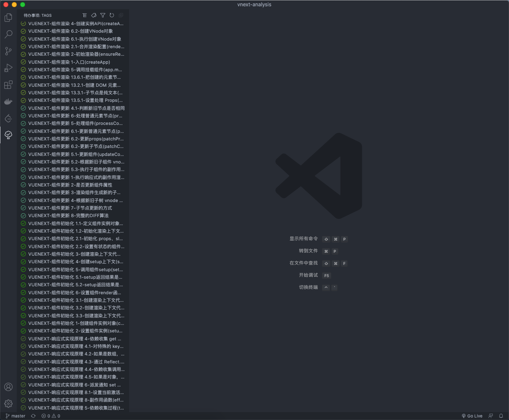Open the Search view in activity bar
This screenshot has width=509, height=420.
(x=8, y=34)
